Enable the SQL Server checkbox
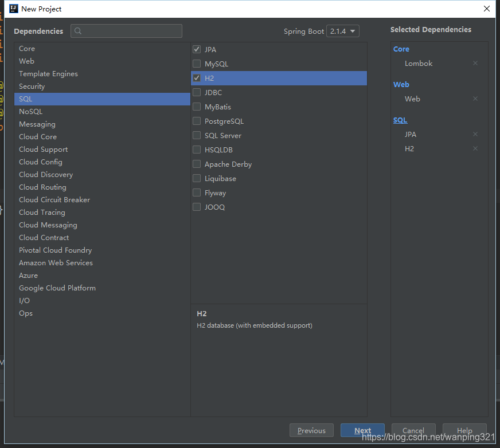Viewport: 500px width, 448px height. [197, 135]
